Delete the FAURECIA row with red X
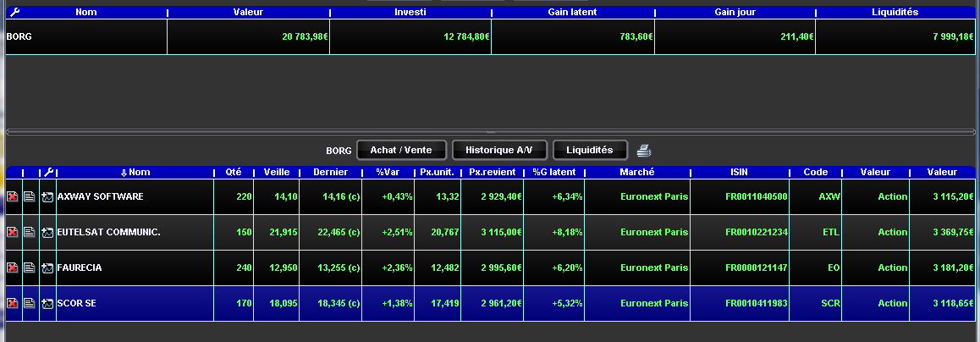980x342 pixels. coord(12,268)
